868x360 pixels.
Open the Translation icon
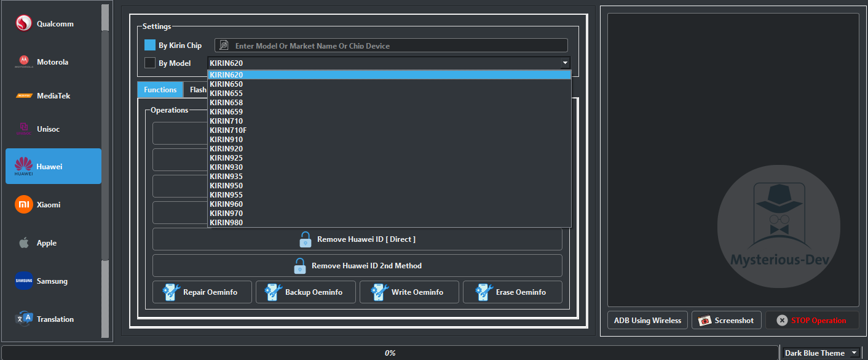pos(24,319)
